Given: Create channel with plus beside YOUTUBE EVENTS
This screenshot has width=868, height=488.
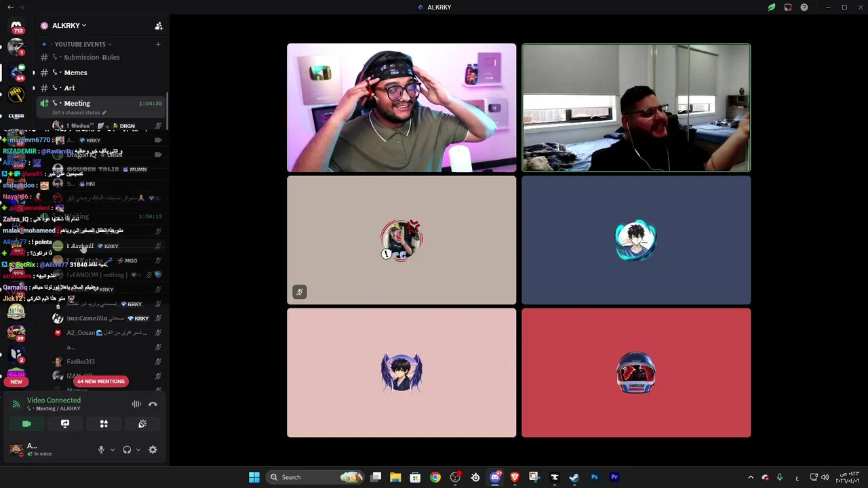Looking at the screenshot, I should point(158,44).
